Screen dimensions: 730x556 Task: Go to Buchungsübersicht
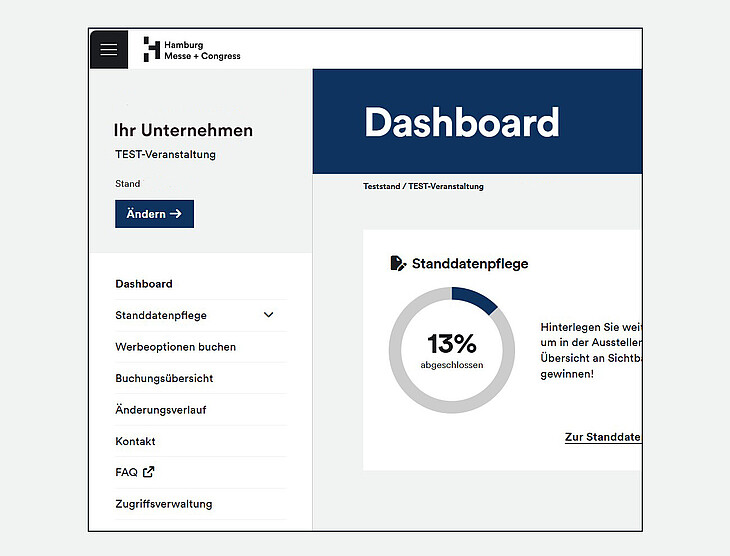[x=164, y=378]
